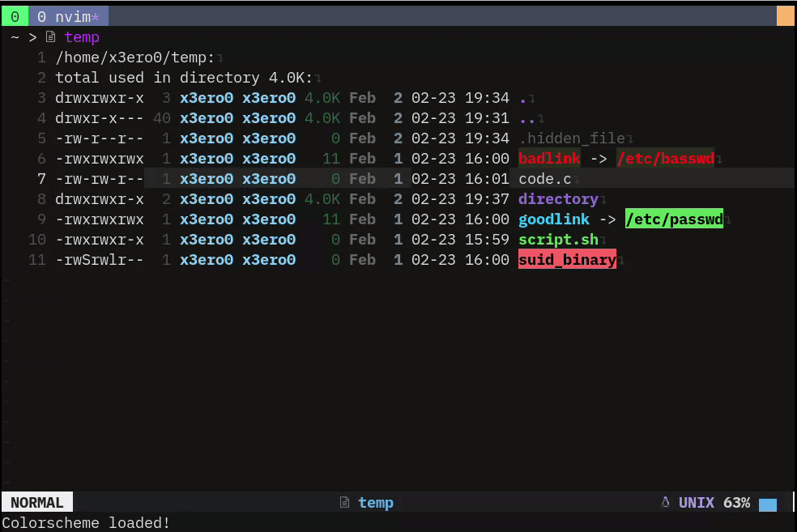Click the timestamp "02-23 19:37"

[460, 199]
